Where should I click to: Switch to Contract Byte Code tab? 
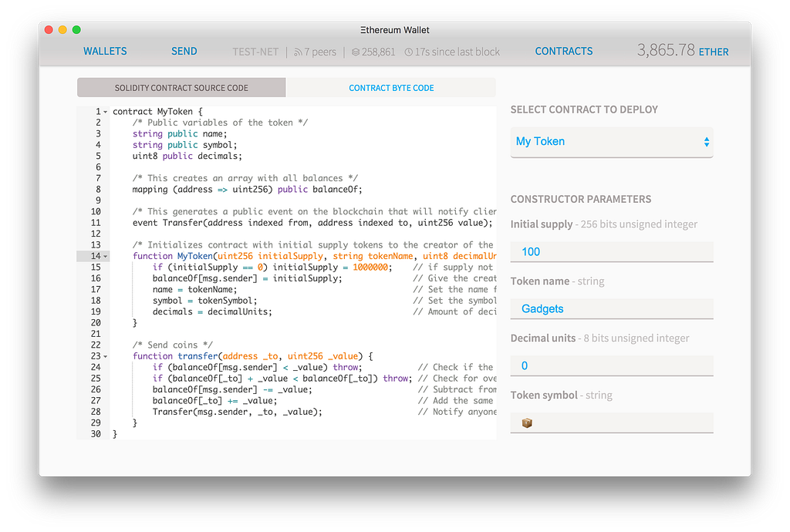click(391, 88)
